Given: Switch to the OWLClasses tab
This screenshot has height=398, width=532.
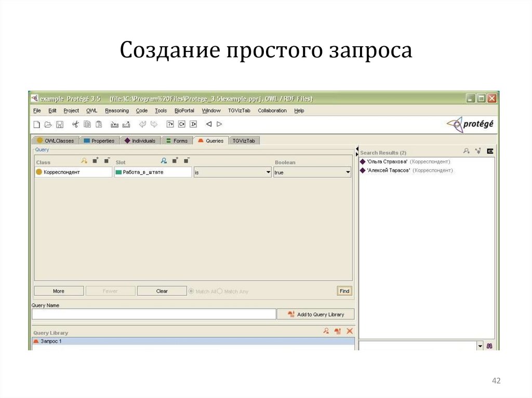Looking at the screenshot, I should point(55,141).
